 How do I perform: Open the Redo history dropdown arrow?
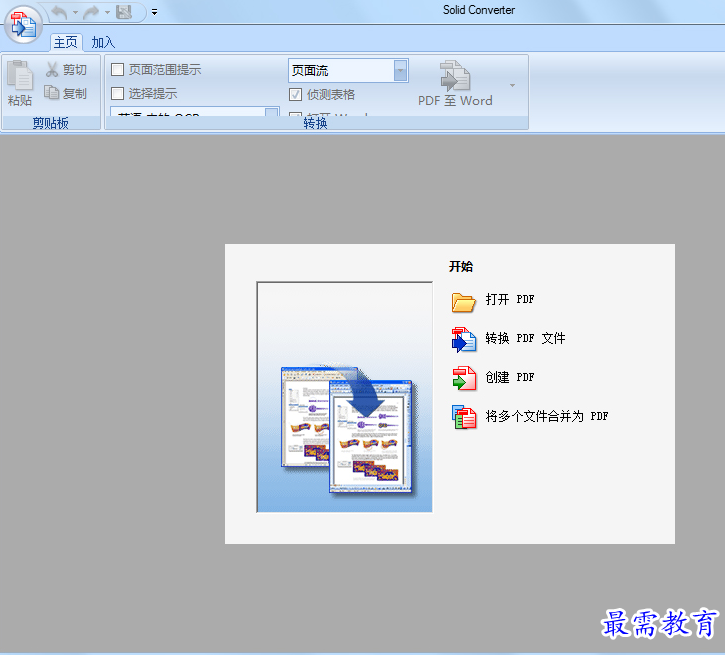[107, 12]
